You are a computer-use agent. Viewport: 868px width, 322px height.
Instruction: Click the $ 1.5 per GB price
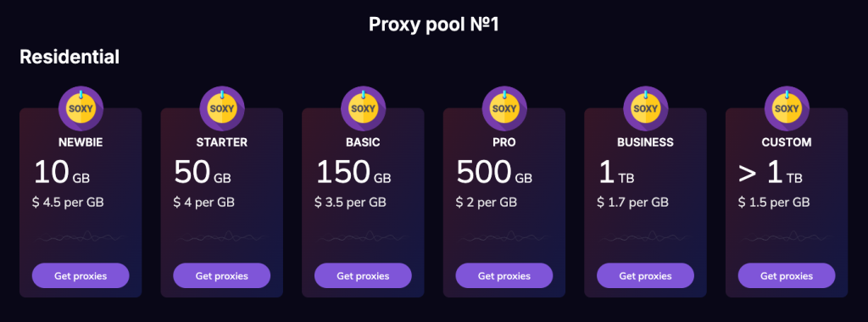pyautogui.click(x=774, y=203)
